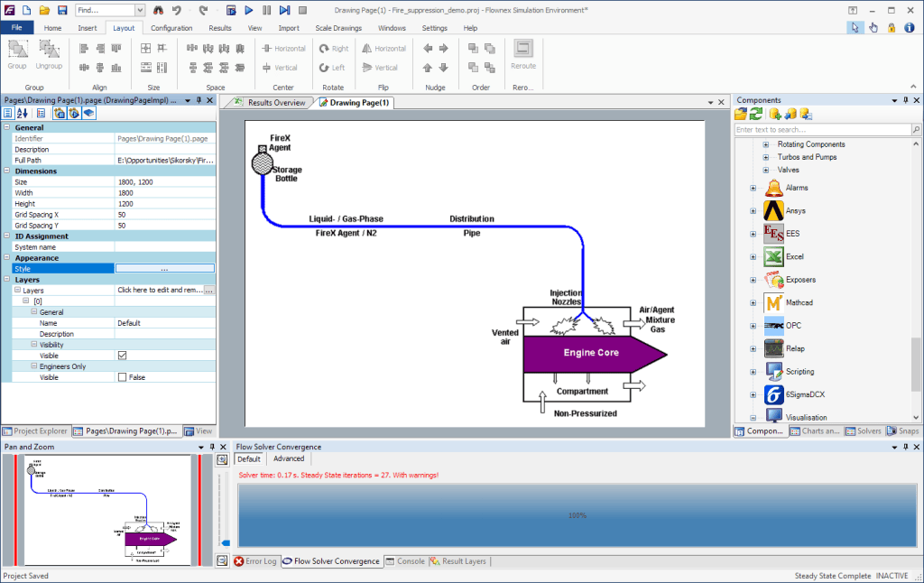
Task: Nudge selection up arrow
Action: [428, 68]
